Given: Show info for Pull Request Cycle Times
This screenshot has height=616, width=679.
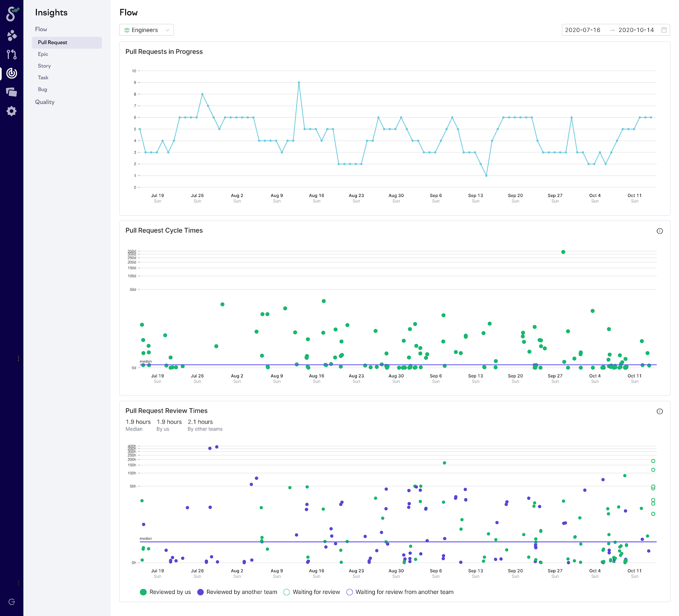Looking at the screenshot, I should click(x=659, y=231).
